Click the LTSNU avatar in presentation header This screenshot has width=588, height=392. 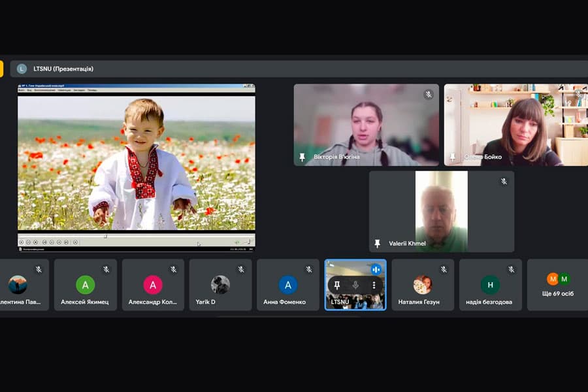[22, 69]
